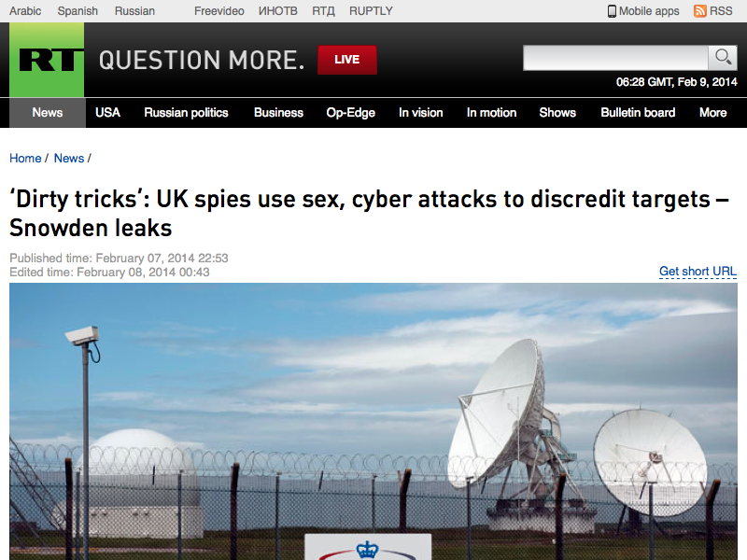Viewport: 747px width, 560px height.
Task: Click Get short URL link
Action: point(698,272)
